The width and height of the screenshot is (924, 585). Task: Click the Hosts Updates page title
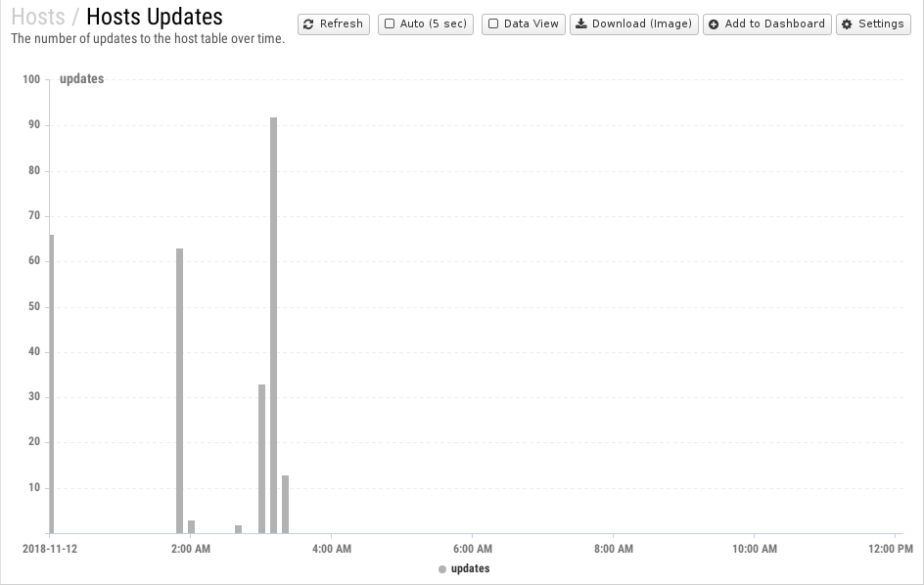[155, 17]
